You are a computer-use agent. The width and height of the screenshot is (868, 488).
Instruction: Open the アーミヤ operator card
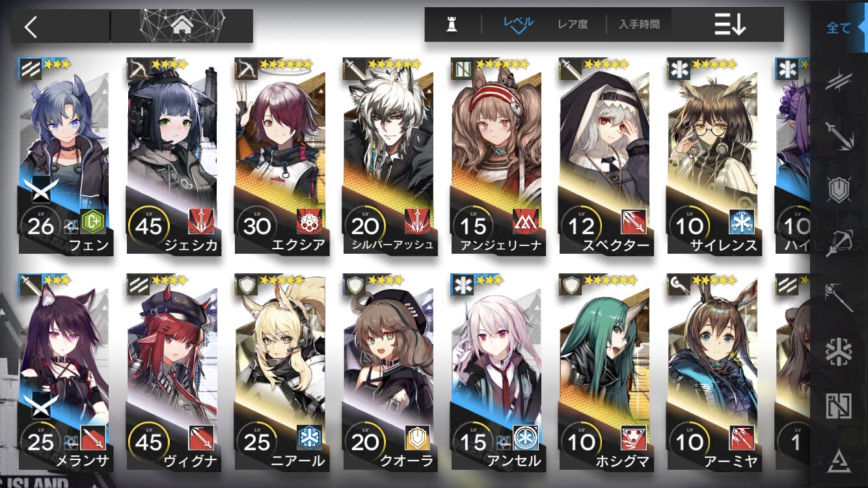[712, 372]
